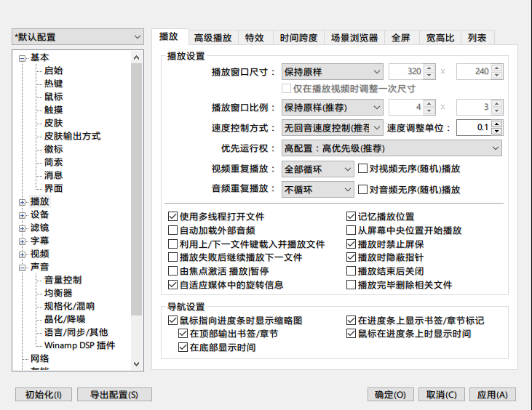Select 热键 in the settings tree

pos(53,84)
